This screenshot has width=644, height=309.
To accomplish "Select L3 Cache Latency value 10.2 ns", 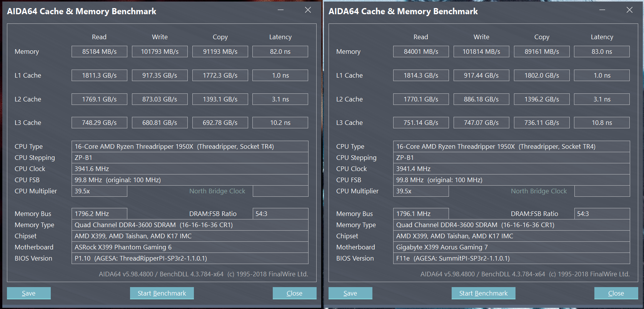I will coord(280,123).
